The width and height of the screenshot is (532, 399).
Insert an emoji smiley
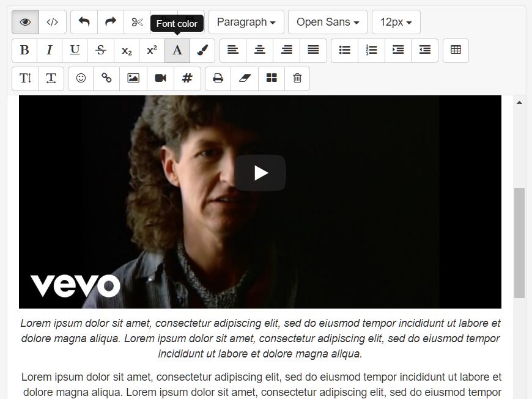coord(81,78)
